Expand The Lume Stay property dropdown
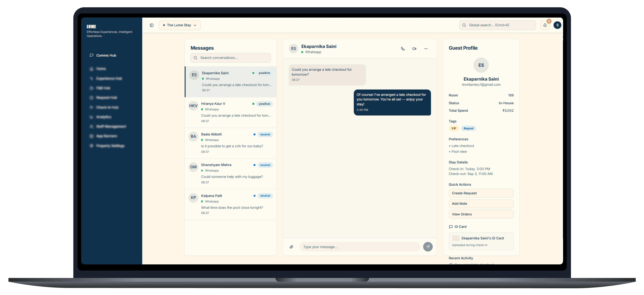Image resolution: width=644 pixels, height=295 pixels. tap(180, 25)
